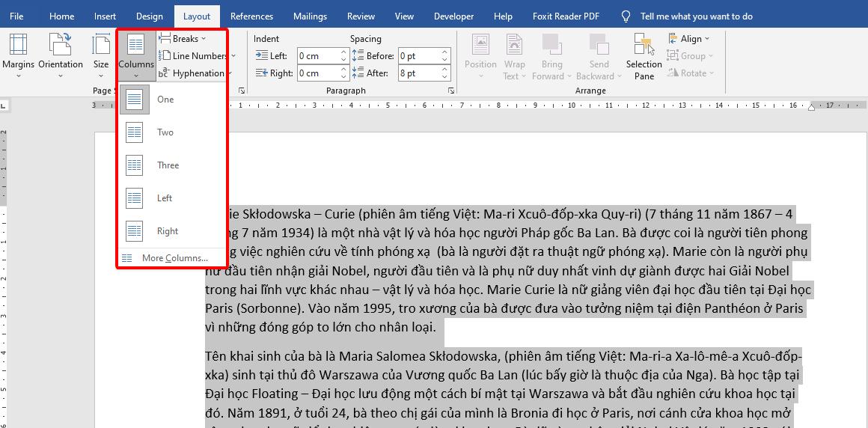868x428 pixels.
Task: Open the Align dropdown
Action: [688, 39]
